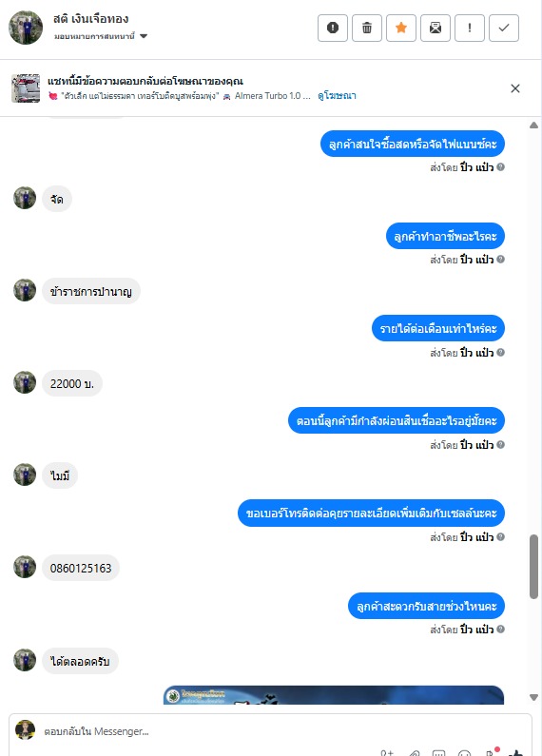Mark conversation unread with envelope icon
The width and height of the screenshot is (542, 756).
coord(436,28)
